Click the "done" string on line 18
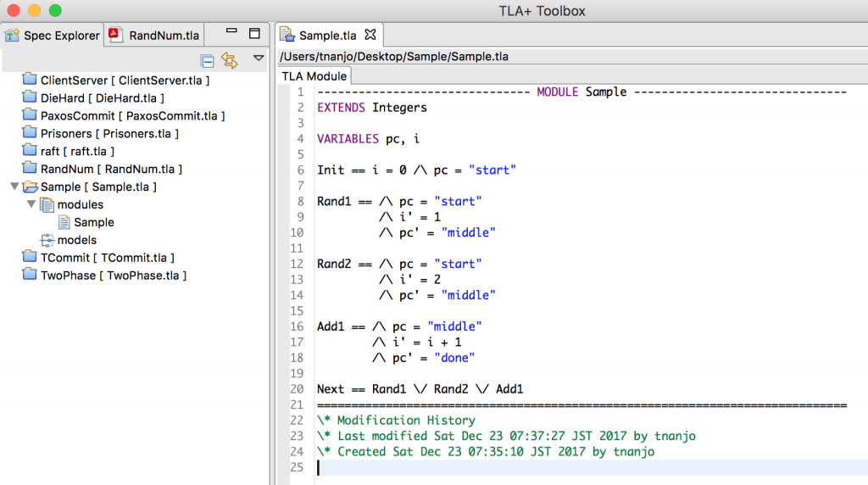This screenshot has width=868, height=485. (x=454, y=358)
